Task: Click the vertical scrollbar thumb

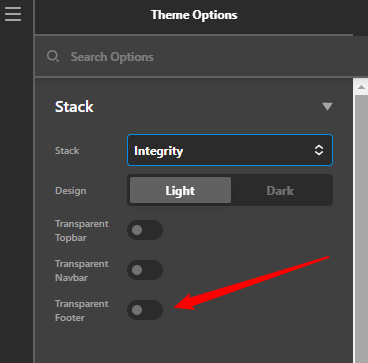Action: 361,229
